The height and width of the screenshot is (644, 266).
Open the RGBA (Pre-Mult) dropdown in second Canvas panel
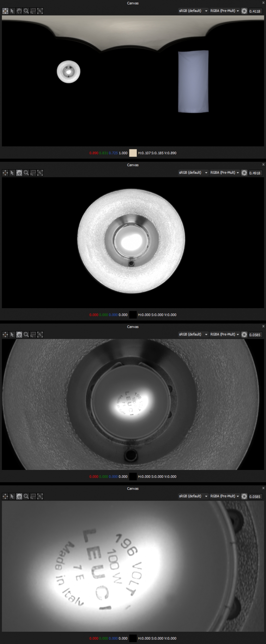tap(224, 172)
